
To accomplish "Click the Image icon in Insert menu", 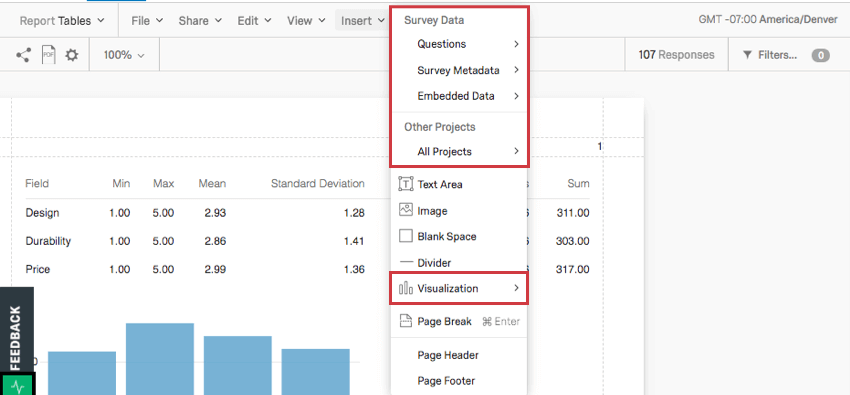I will point(405,210).
